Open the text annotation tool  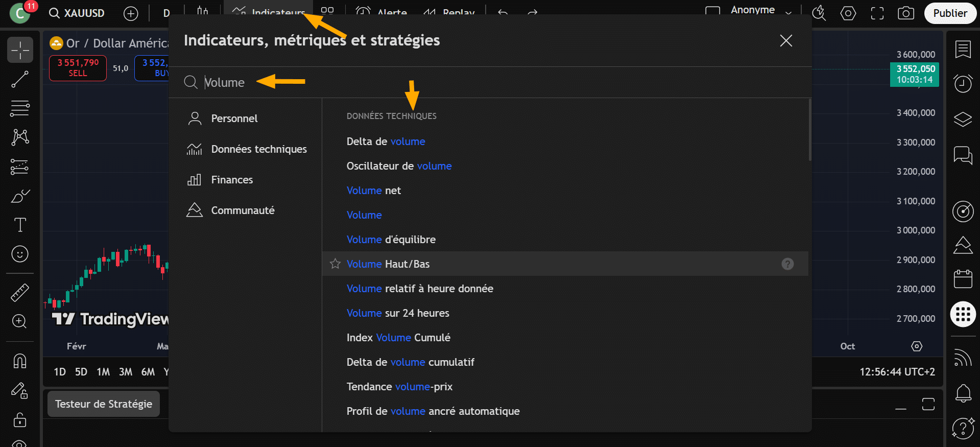pos(20,225)
